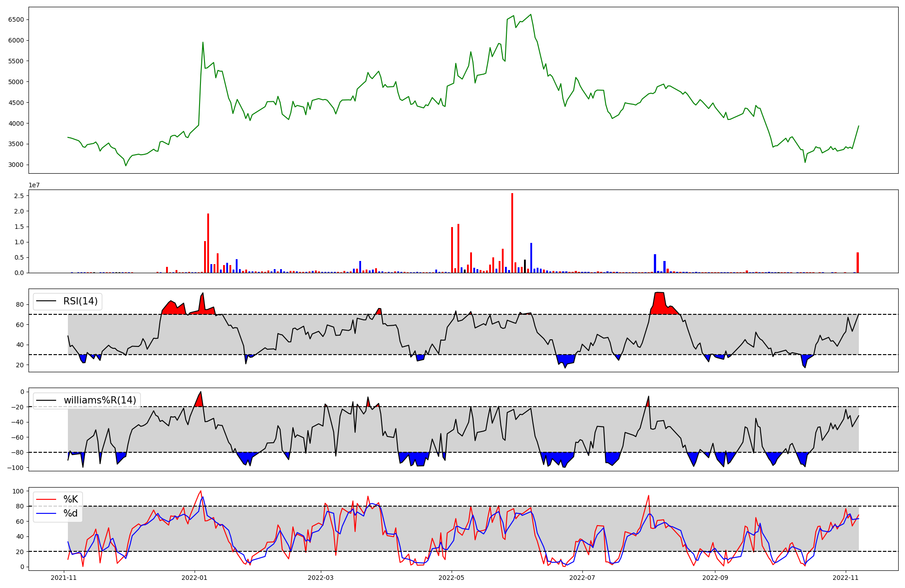Image resolution: width=905 pixels, height=588 pixels.
Task: Click the tallest red volume bar
Action: pyautogui.click(x=512, y=233)
